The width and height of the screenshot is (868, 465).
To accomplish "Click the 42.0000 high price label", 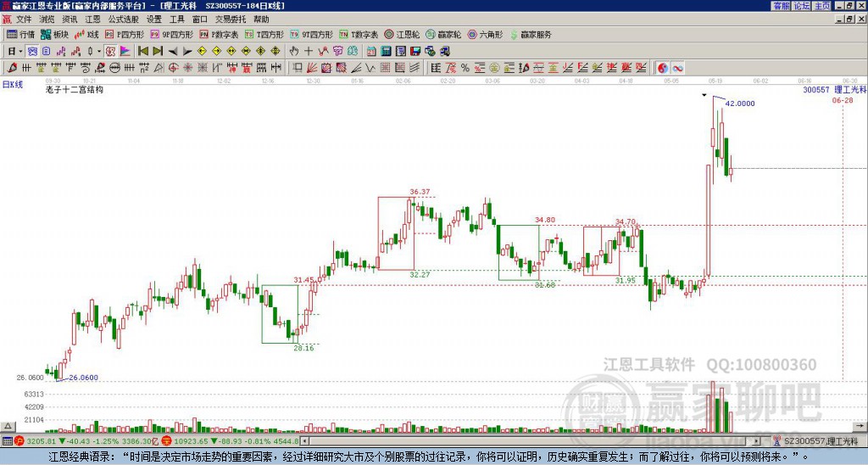I will tap(739, 104).
